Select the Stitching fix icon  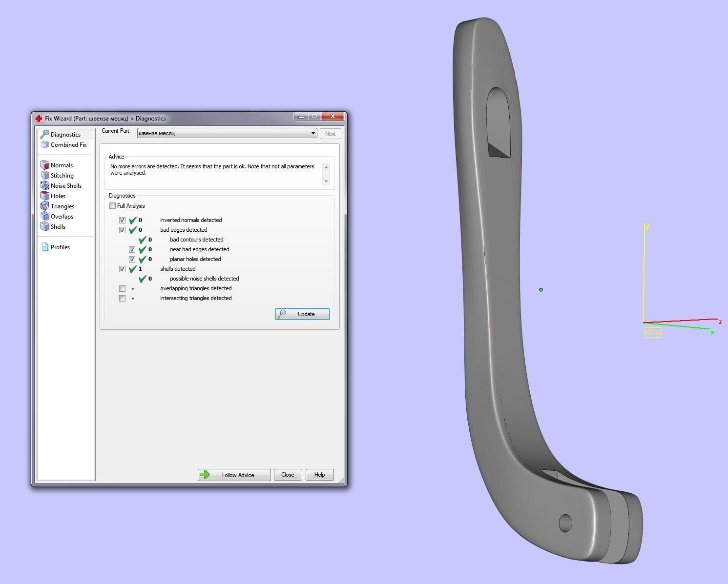pyautogui.click(x=45, y=175)
